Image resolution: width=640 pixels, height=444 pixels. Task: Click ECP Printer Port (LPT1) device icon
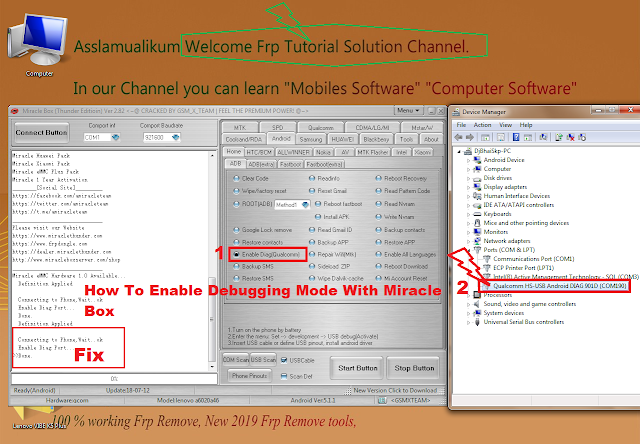487,268
